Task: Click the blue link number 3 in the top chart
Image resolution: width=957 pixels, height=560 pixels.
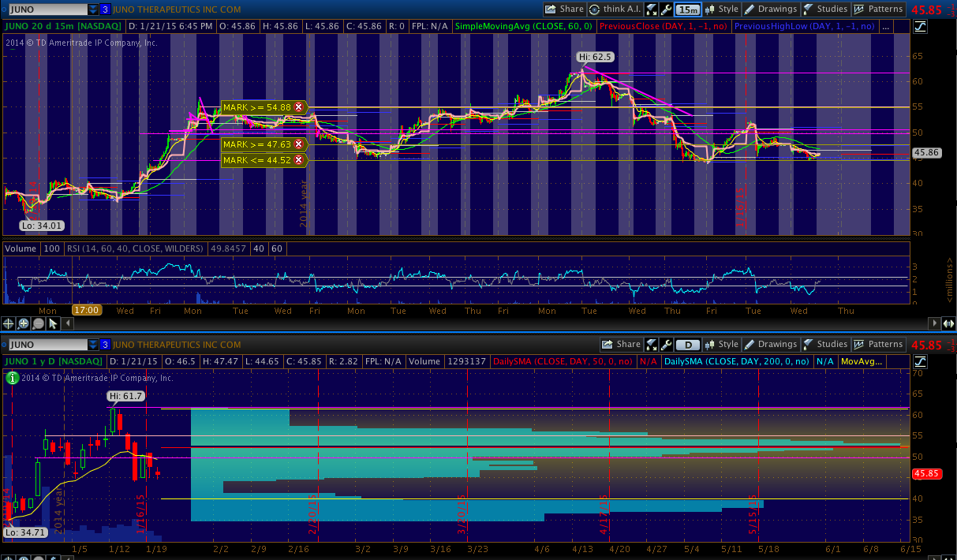Action: point(105,9)
